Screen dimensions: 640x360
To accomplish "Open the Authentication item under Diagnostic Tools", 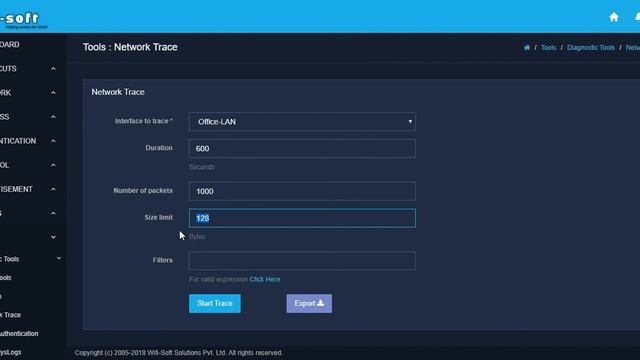I will coord(19,334).
